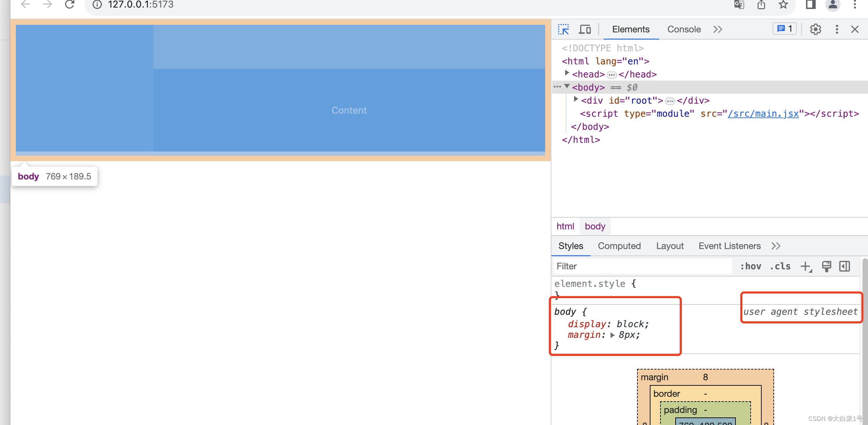Collapse the body element node
This screenshot has width=868, height=425.
567,86
